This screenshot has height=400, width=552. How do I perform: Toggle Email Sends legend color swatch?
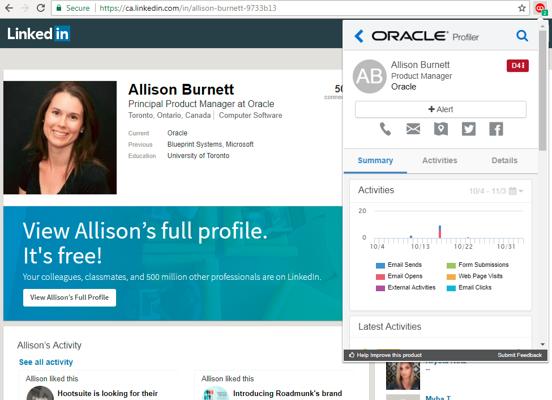pyautogui.click(x=380, y=265)
